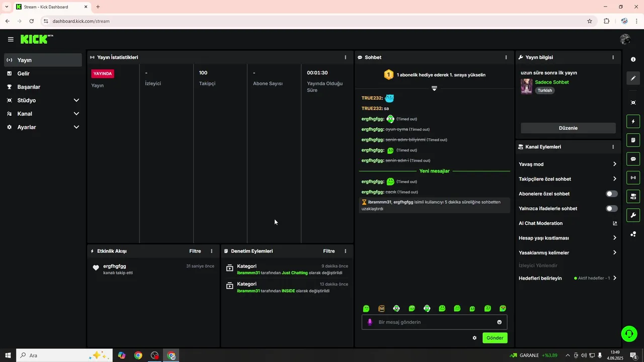Open the emoji picker in the message field
The width and height of the screenshot is (644, 362).
[x=500, y=322]
